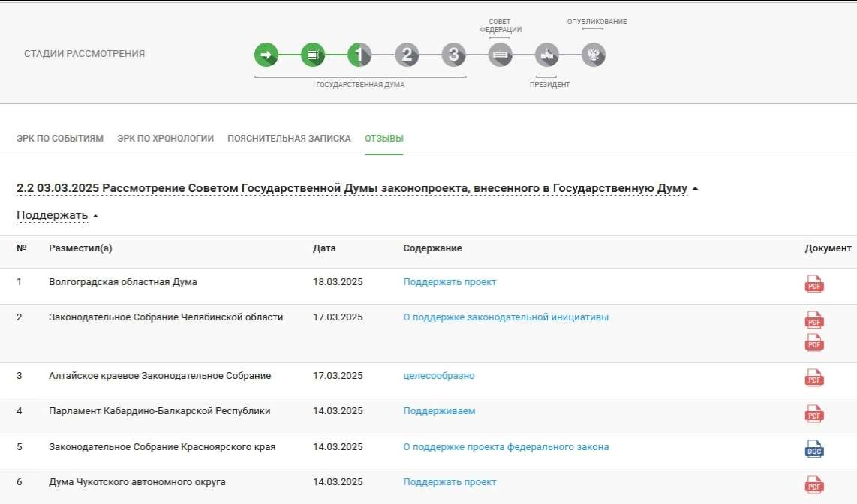This screenshot has width=857, height=504.
Task: Click the green arrow bill-introduction stage icon
Action: coord(266,55)
